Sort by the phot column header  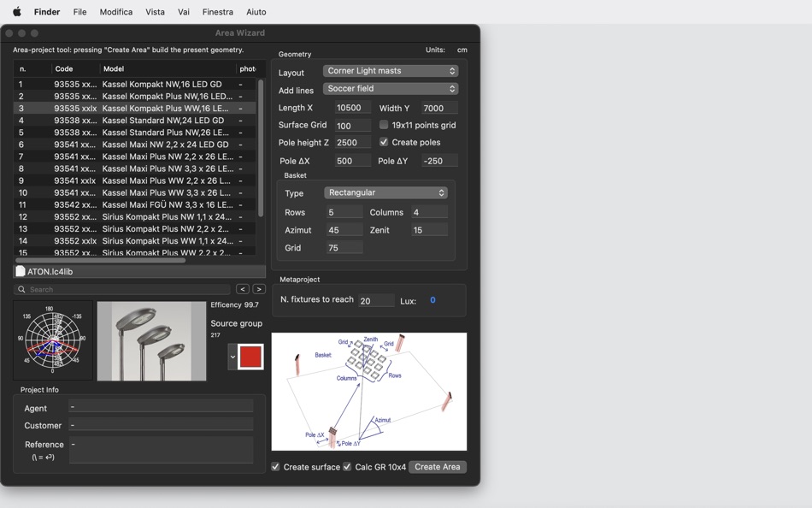248,68
